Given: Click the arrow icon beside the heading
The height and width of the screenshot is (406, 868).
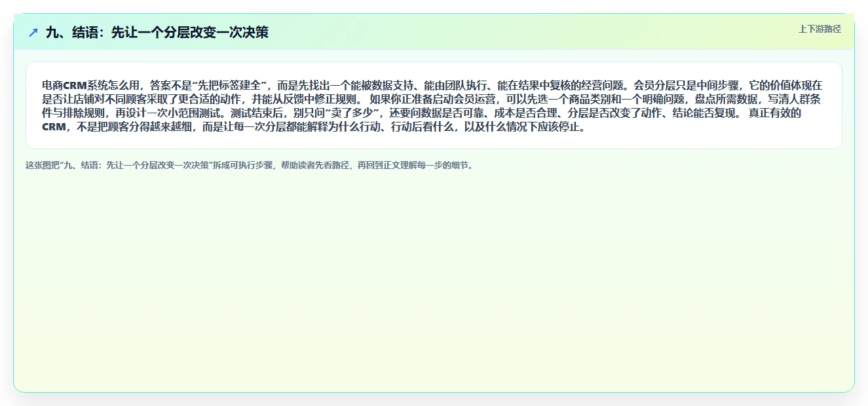Looking at the screenshot, I should click(x=33, y=32).
